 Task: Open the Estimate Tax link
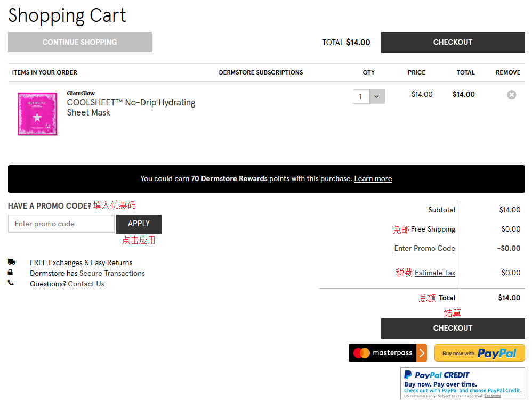click(434, 273)
